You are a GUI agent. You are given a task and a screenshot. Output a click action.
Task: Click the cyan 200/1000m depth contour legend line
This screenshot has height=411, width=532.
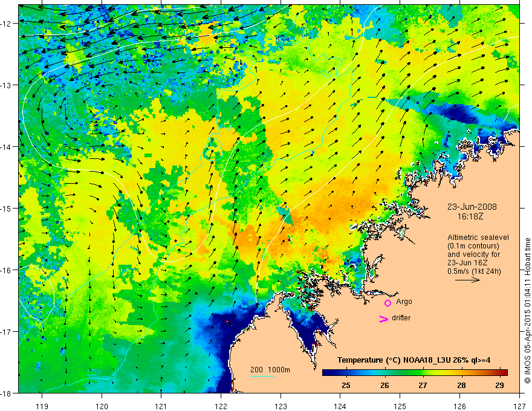262,376
